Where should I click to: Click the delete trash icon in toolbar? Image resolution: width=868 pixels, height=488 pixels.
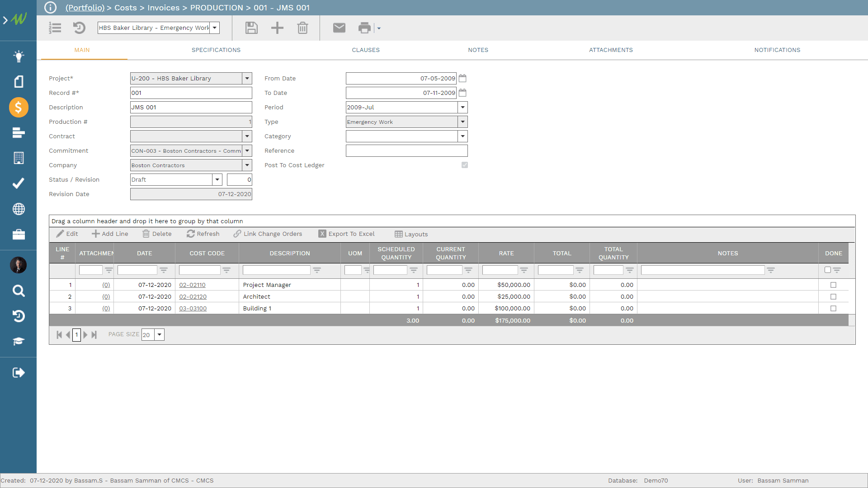[302, 28]
